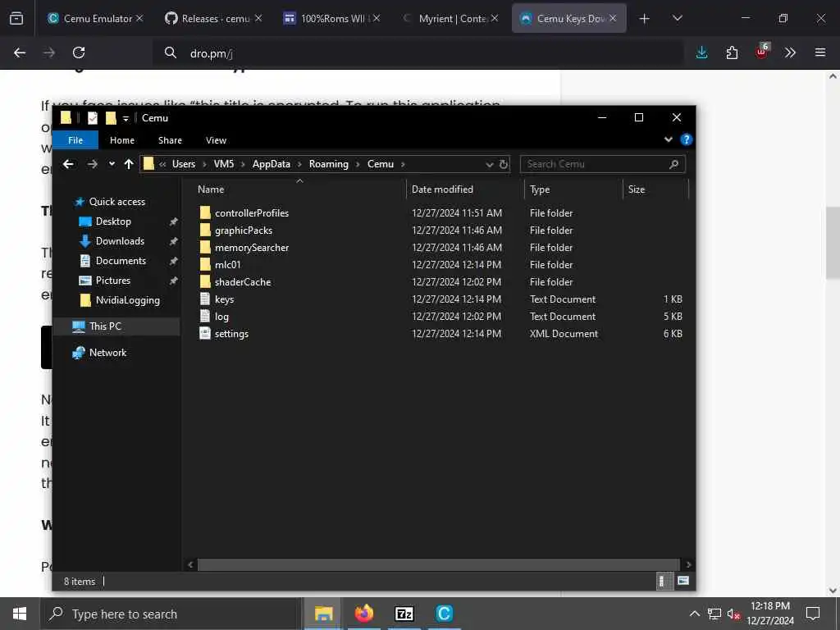Screen dimensions: 840x630
Task: Click the Properties quick access toolbar icon
Action: pos(92,118)
